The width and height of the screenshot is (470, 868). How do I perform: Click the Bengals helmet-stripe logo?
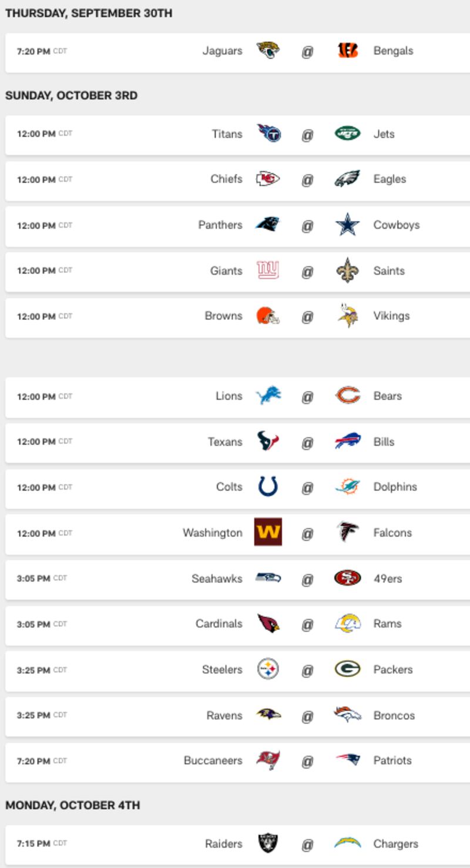348,51
